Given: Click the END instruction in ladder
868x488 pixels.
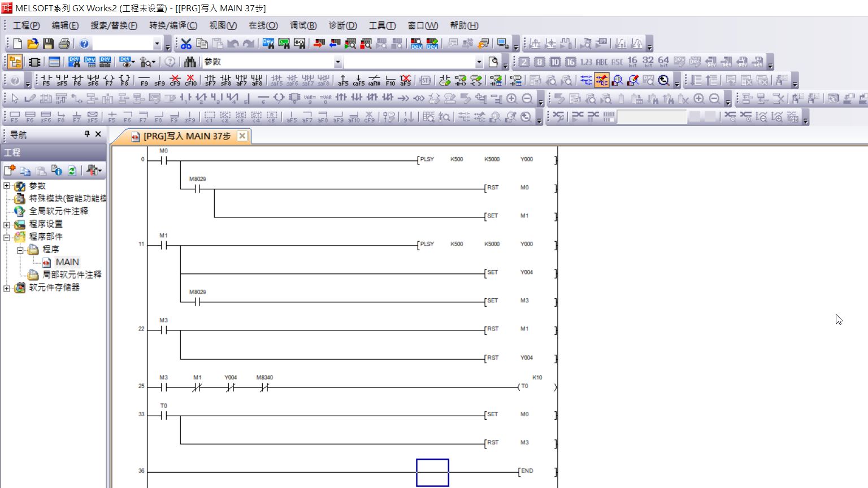Looking at the screenshot, I should 527,471.
